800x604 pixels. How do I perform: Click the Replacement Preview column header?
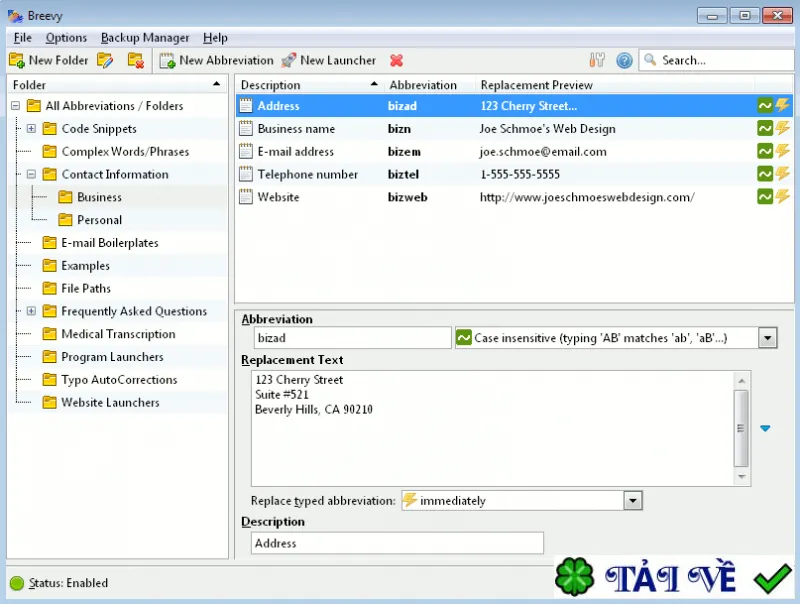[x=614, y=85]
